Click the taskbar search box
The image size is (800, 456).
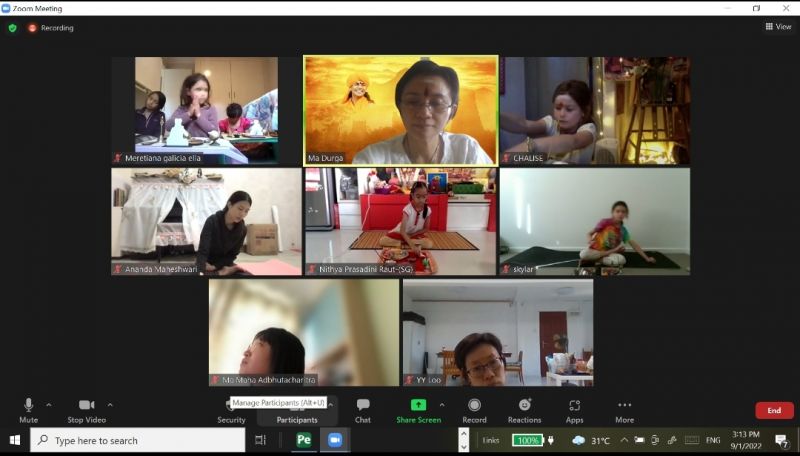tap(138, 440)
